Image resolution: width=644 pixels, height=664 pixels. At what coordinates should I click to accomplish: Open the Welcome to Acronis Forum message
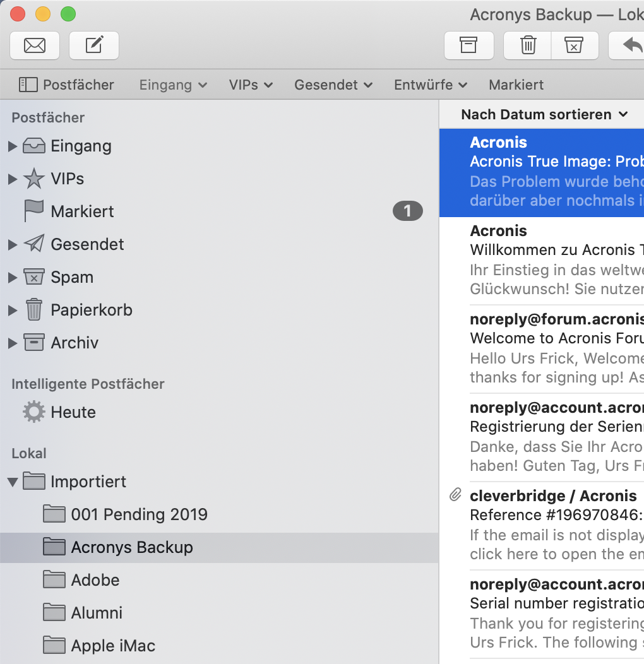[542, 350]
